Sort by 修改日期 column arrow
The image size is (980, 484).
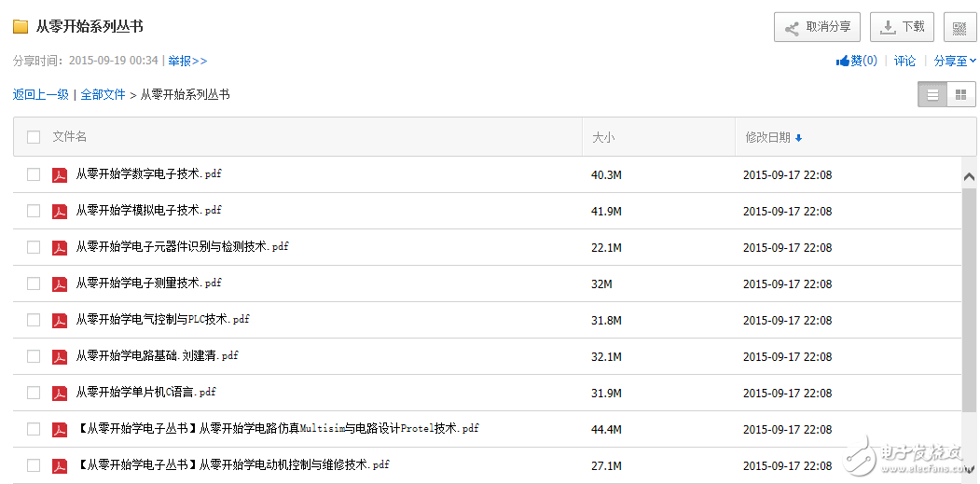[x=798, y=138]
